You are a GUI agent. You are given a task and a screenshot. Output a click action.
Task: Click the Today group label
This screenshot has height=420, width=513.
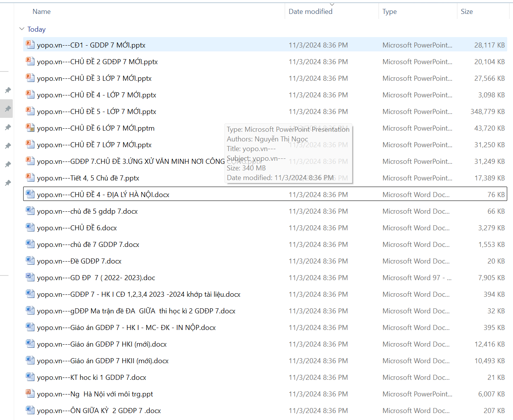(36, 29)
